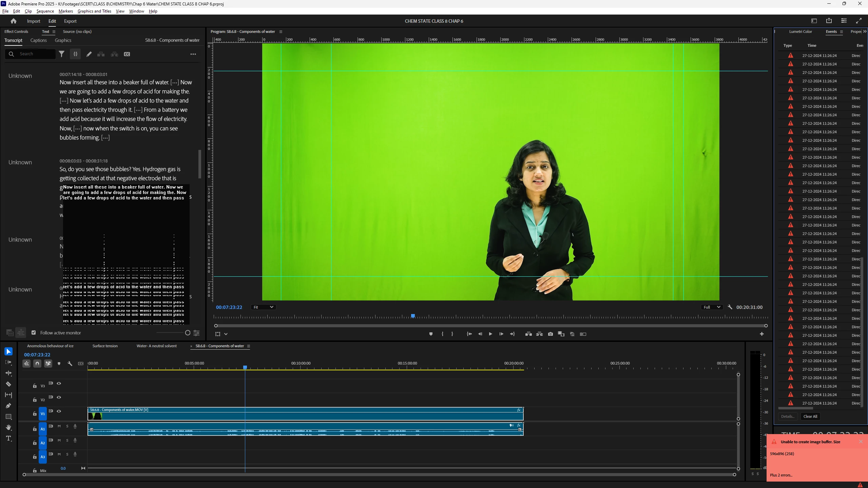Select the Type tool

[8, 438]
